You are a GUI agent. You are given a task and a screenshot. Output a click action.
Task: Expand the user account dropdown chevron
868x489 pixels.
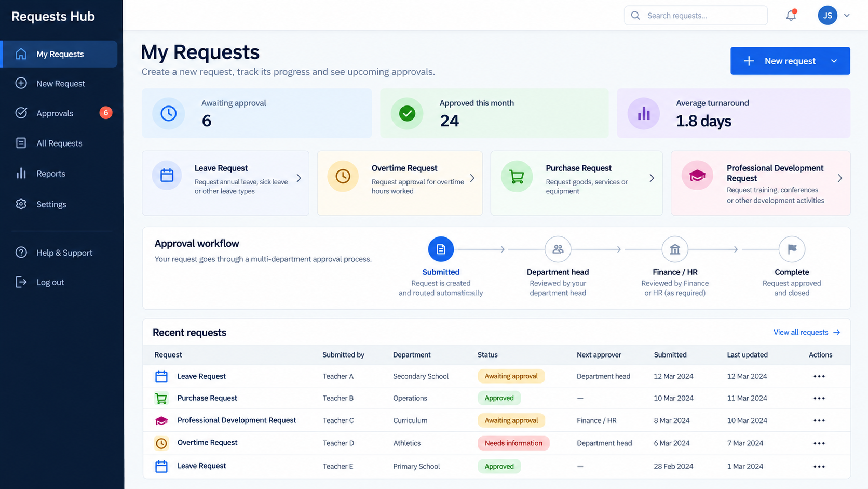pos(847,16)
